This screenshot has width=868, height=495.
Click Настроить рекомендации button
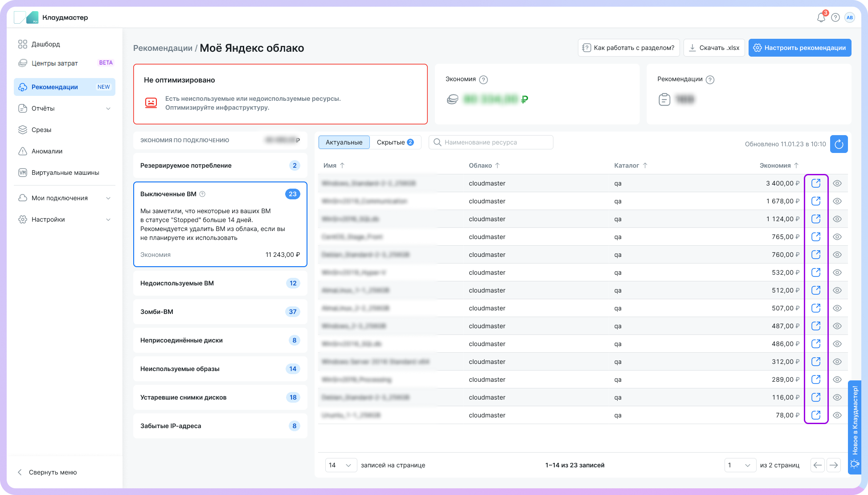pos(799,48)
